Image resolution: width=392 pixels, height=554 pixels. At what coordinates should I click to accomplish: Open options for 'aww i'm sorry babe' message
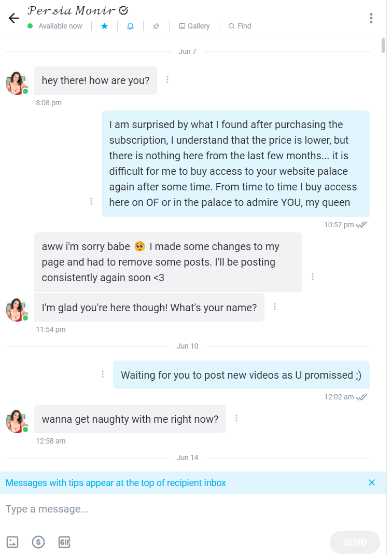tap(313, 276)
